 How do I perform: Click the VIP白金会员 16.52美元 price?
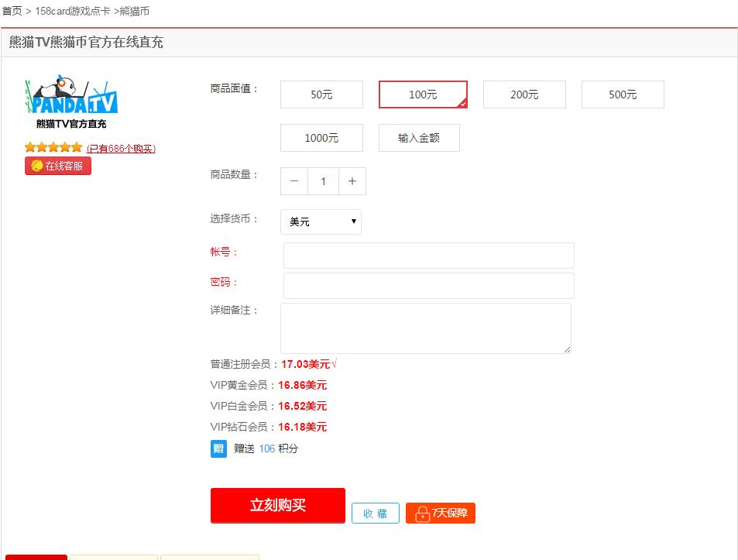[x=302, y=406]
